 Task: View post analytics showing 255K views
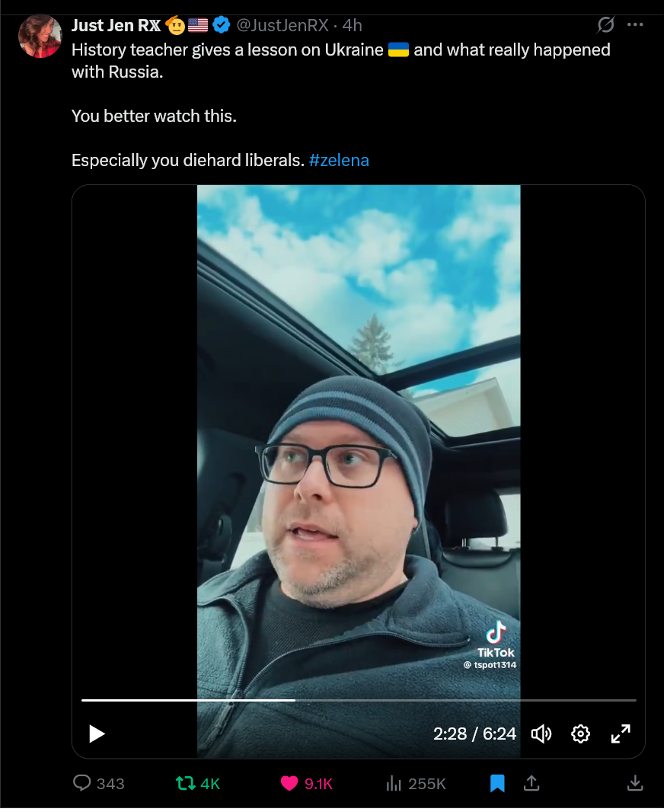[x=416, y=784]
